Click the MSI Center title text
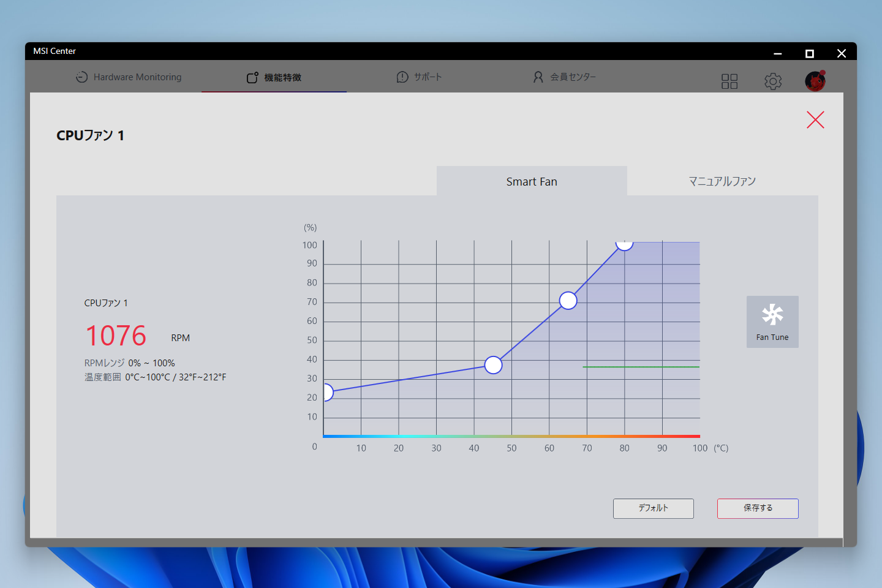This screenshot has width=882, height=588. pyautogui.click(x=55, y=51)
